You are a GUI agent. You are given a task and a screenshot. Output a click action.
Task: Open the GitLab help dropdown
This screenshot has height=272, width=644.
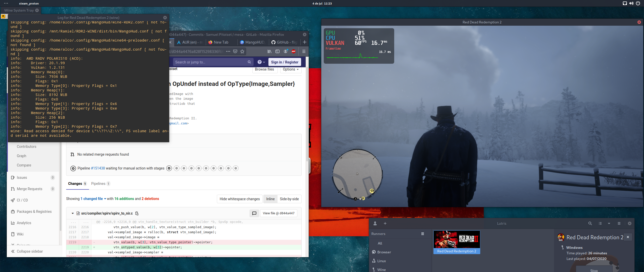click(x=261, y=62)
